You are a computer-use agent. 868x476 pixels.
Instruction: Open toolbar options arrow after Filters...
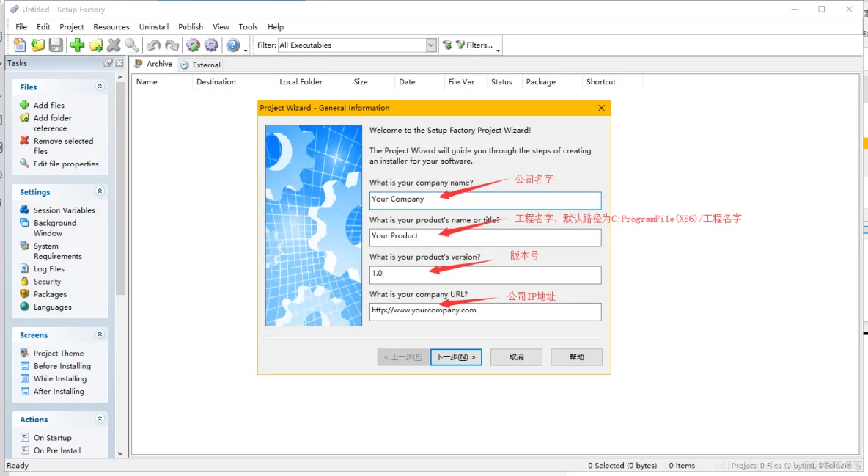click(x=499, y=50)
